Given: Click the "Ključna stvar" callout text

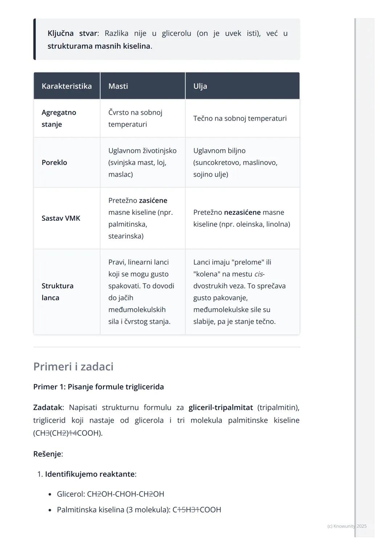Looking at the screenshot, I should tap(73, 33).
